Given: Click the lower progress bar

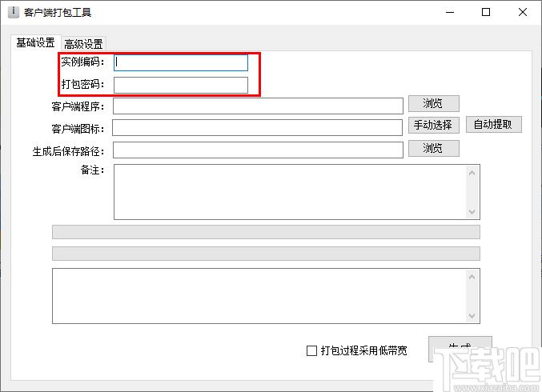Looking at the screenshot, I should pos(266,254).
